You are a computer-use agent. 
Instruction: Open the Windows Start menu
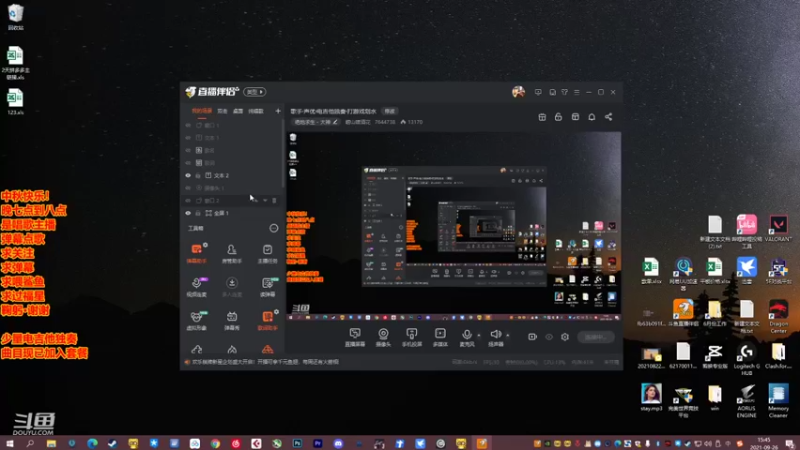pyautogui.click(x=9, y=443)
